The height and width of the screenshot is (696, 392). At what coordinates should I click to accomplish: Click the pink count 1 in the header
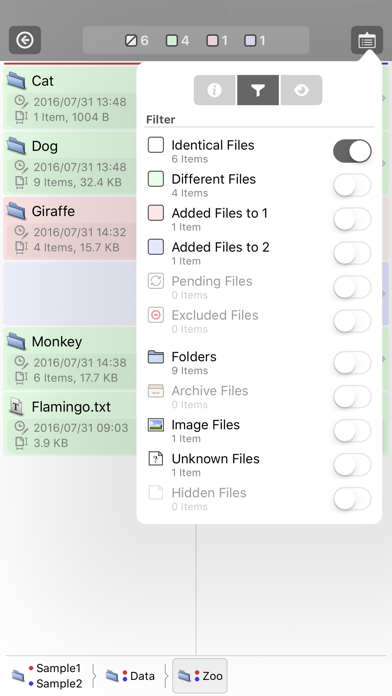[x=217, y=40]
